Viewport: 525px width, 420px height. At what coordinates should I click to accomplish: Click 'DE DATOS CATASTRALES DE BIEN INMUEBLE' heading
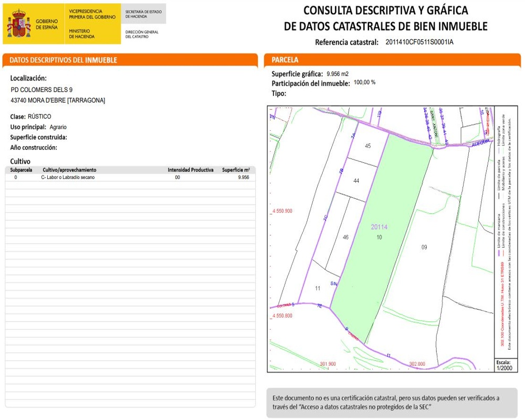tap(385, 26)
